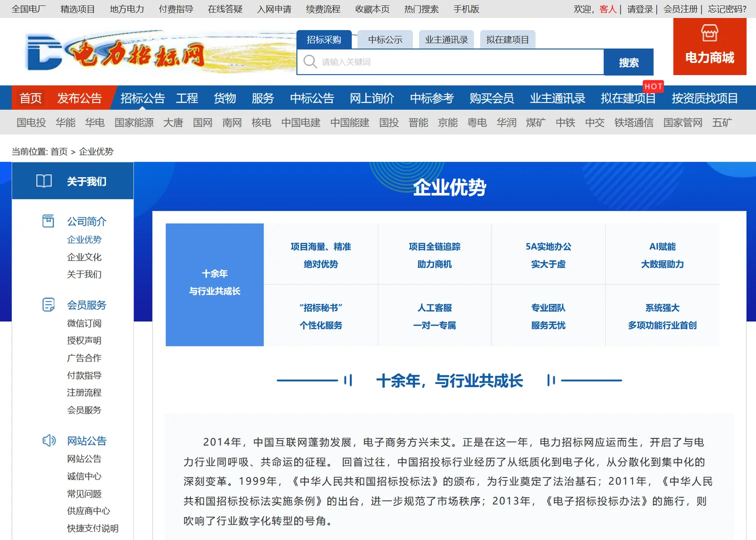Select the 招标采购 search category
This screenshot has width=756, height=540.
coord(324,39)
